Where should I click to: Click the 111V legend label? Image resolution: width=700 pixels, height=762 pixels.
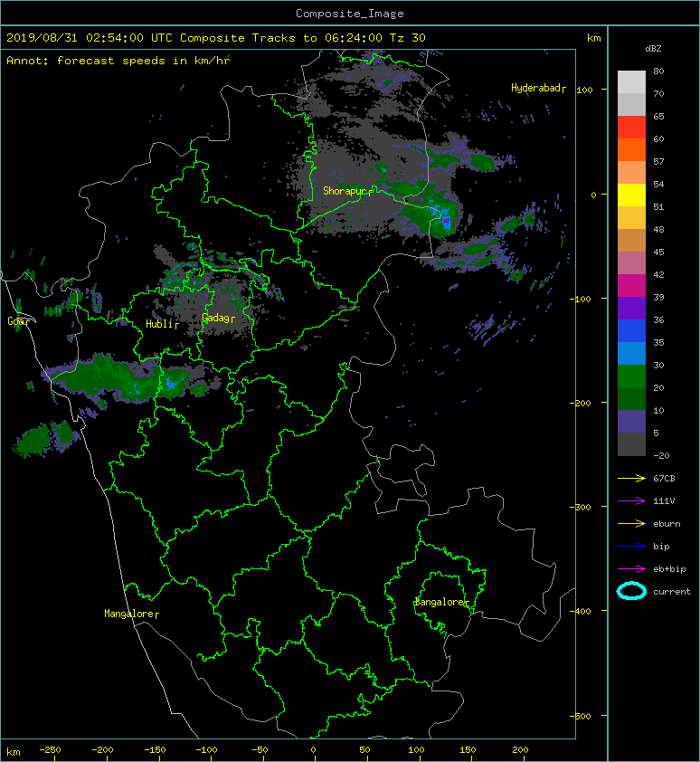click(664, 501)
